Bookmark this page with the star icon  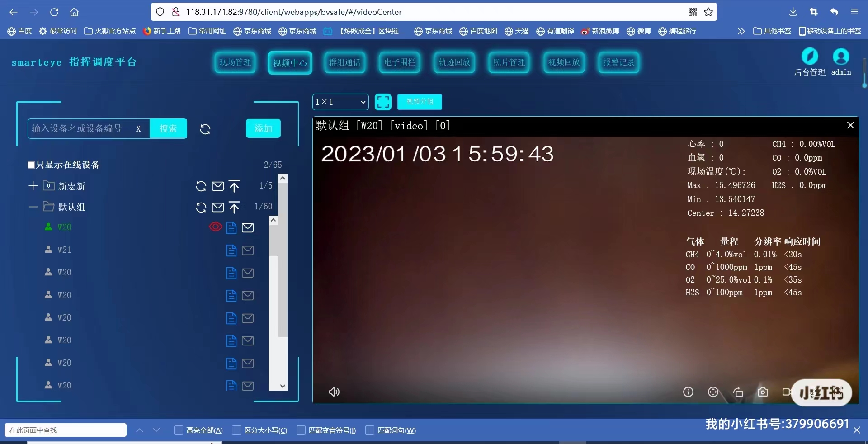point(708,12)
